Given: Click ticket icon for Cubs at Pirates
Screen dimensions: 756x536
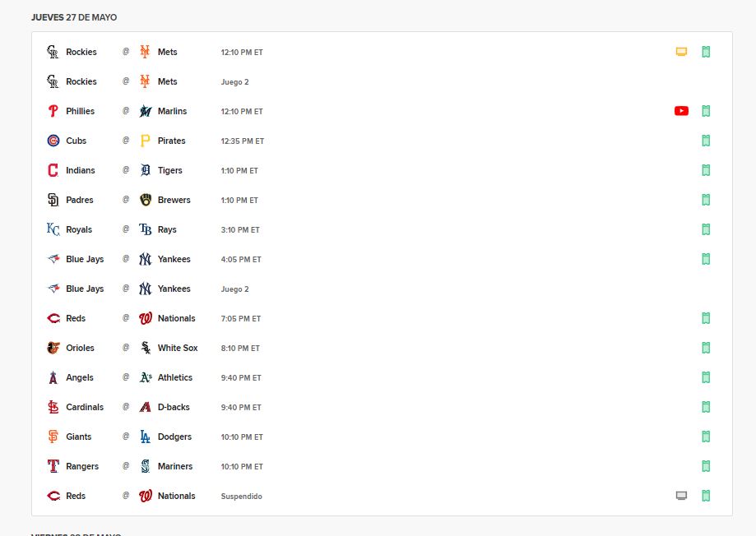Looking at the screenshot, I should (706, 141).
